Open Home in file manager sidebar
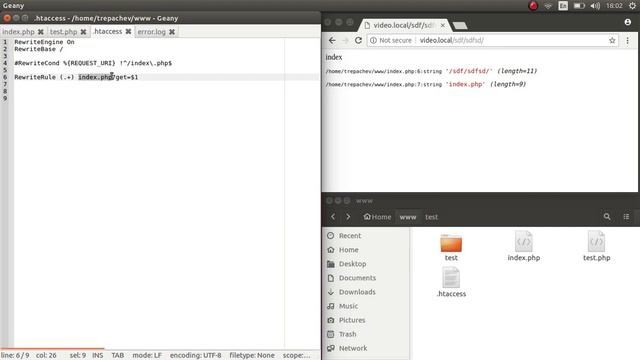This screenshot has height=360, width=640. (349, 250)
